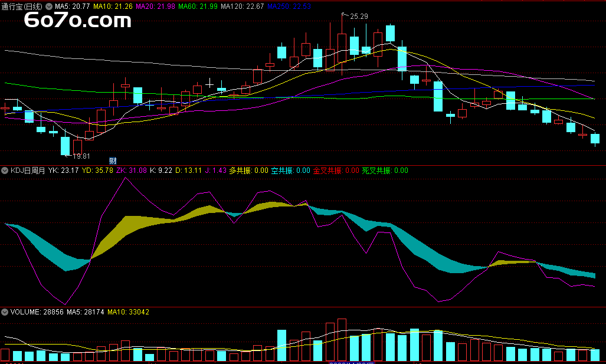Click the MA250: 22.53 label
Image resolution: width=606 pixels, height=364 pixels.
coord(289,6)
